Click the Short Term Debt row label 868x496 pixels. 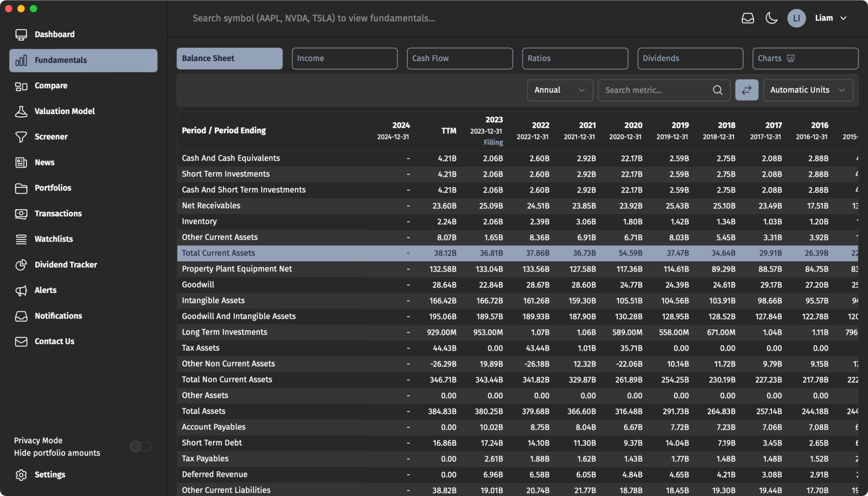(x=212, y=443)
